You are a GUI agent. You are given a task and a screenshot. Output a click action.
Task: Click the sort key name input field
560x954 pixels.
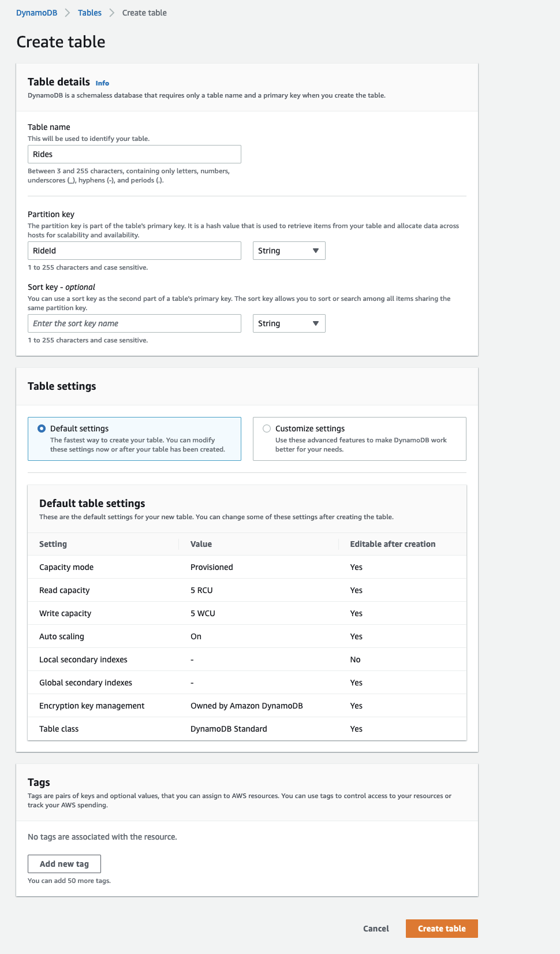pyautogui.click(x=135, y=323)
